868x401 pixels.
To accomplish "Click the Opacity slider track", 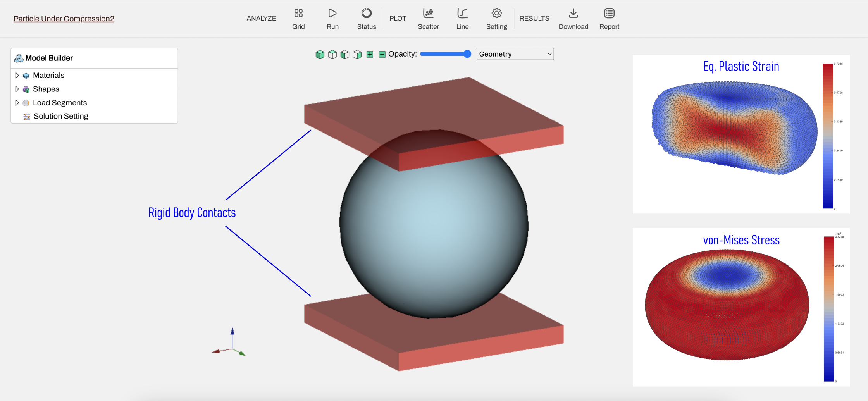I will tap(446, 54).
